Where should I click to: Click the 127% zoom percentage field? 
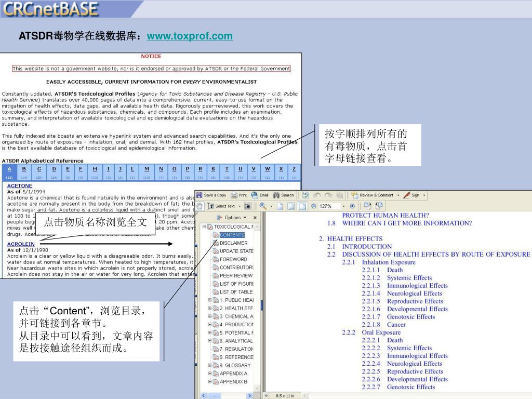pyautogui.click(x=329, y=206)
